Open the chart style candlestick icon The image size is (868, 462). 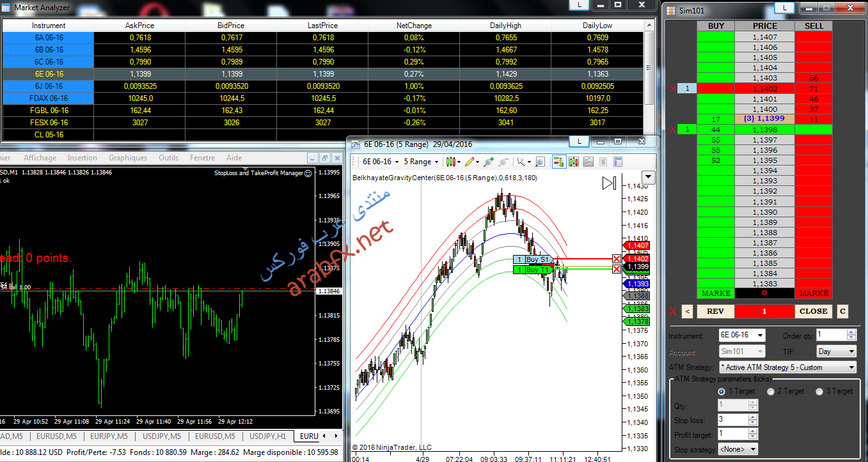[x=452, y=162]
